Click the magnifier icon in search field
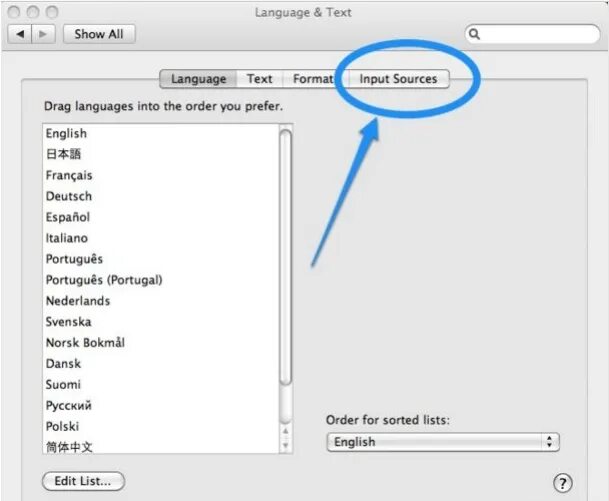 [474, 34]
